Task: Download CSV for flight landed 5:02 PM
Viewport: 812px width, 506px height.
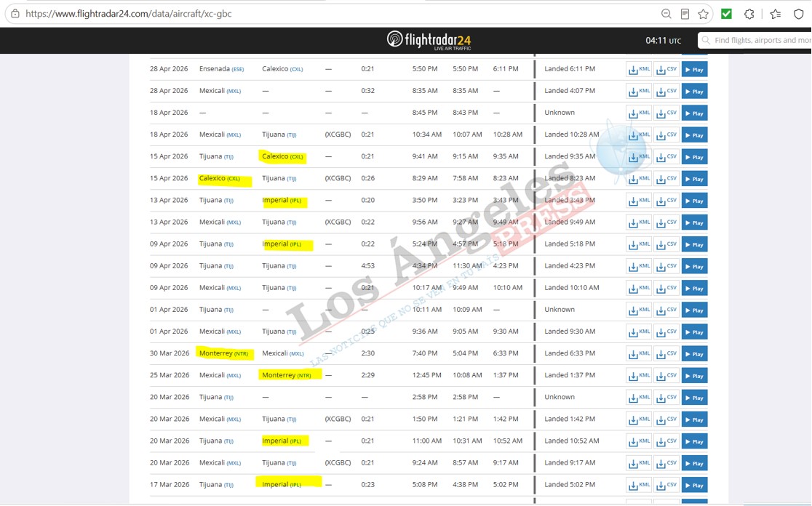Action: pos(666,486)
